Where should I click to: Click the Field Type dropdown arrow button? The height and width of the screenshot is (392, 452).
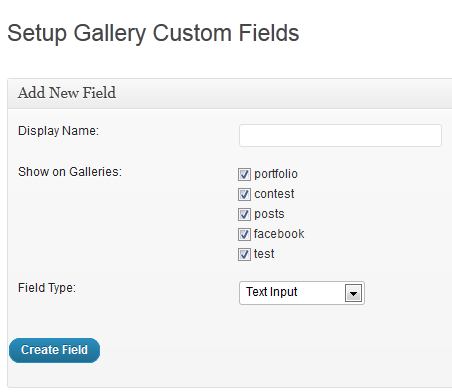[353, 293]
